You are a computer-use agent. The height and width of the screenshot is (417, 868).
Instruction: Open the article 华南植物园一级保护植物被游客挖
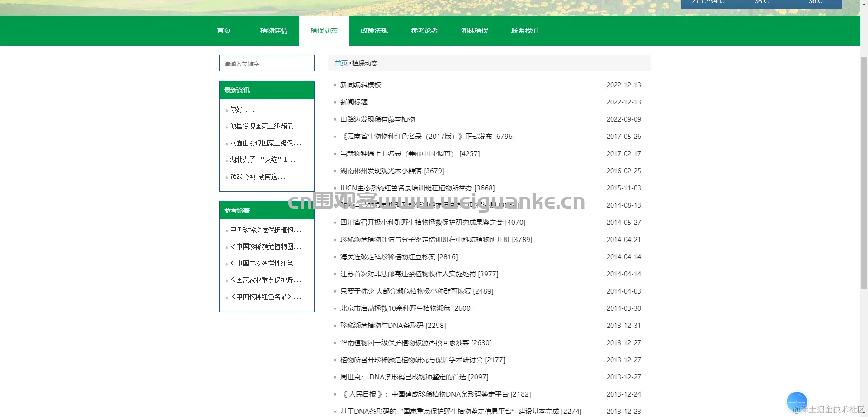click(416, 343)
